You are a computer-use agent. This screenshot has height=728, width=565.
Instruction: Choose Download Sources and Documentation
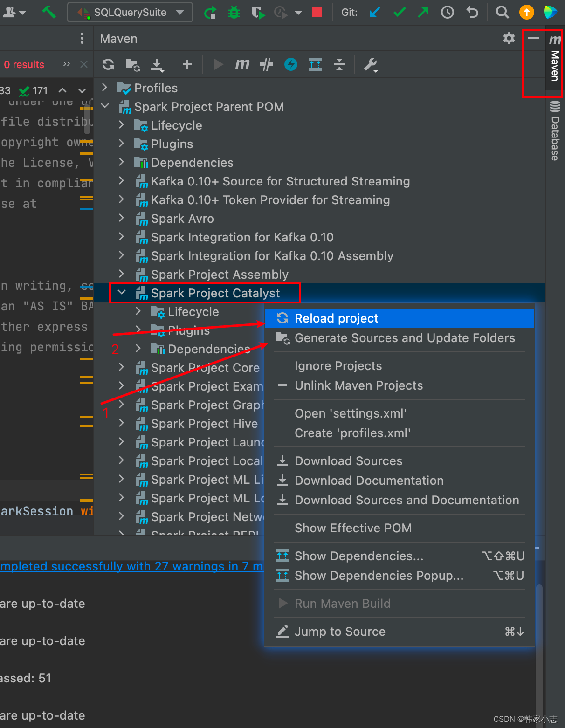point(400,500)
